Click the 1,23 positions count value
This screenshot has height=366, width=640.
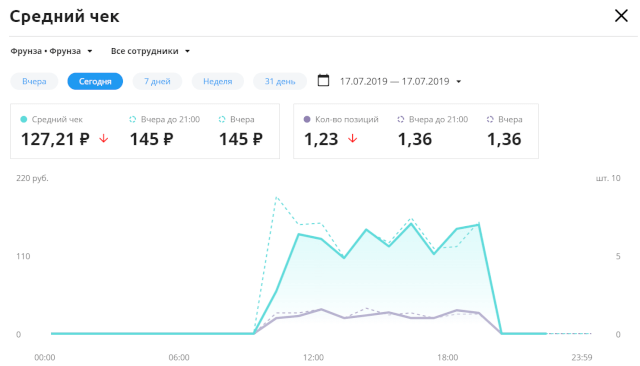tap(321, 139)
